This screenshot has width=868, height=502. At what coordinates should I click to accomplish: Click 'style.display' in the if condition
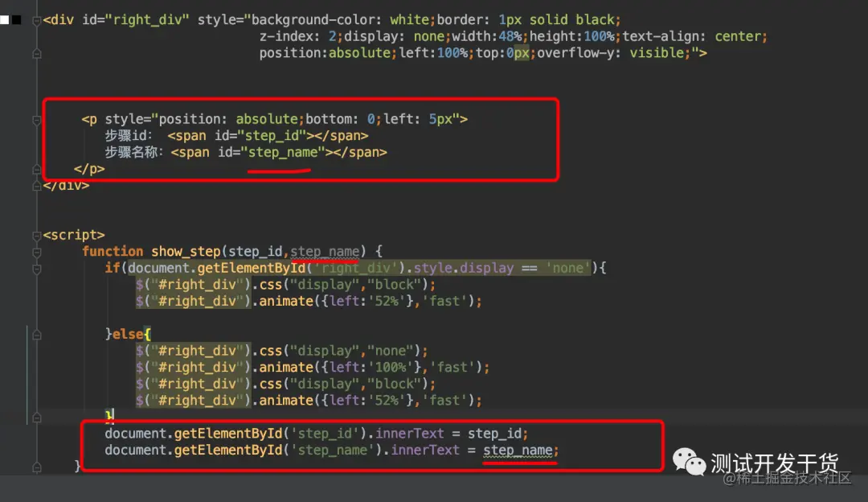[x=464, y=268]
